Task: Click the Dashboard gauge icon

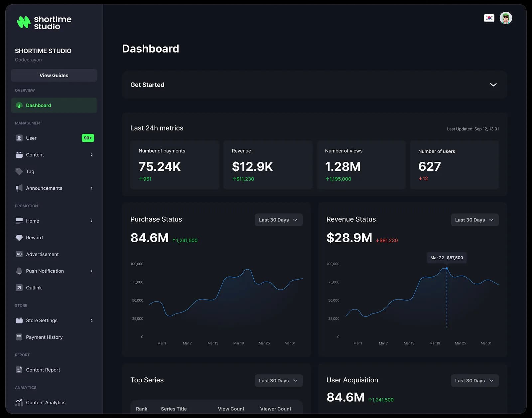Action: pos(19,105)
